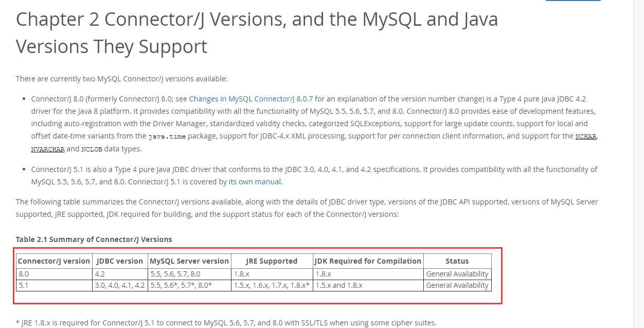The image size is (644, 328).
Task: Click the Table 2.1 Summary caption
Action: click(x=94, y=239)
